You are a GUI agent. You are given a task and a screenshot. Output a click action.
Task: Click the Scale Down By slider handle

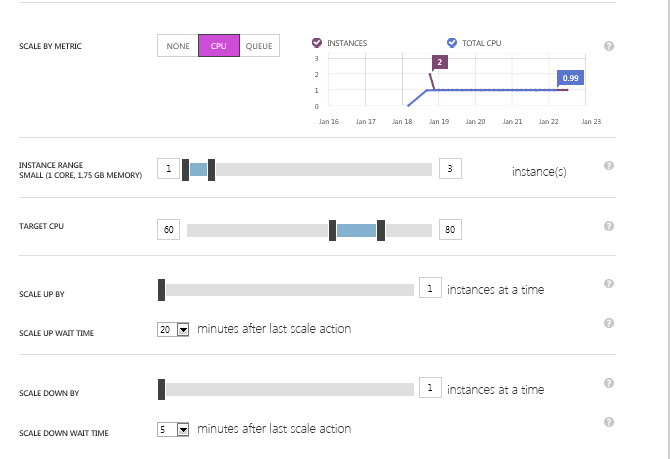161,389
